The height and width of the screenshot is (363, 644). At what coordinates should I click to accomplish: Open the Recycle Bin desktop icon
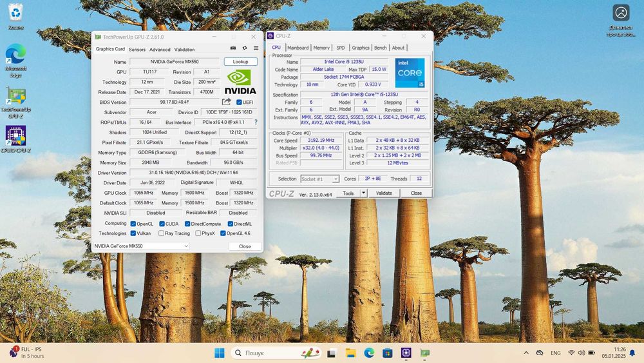[x=15, y=17]
